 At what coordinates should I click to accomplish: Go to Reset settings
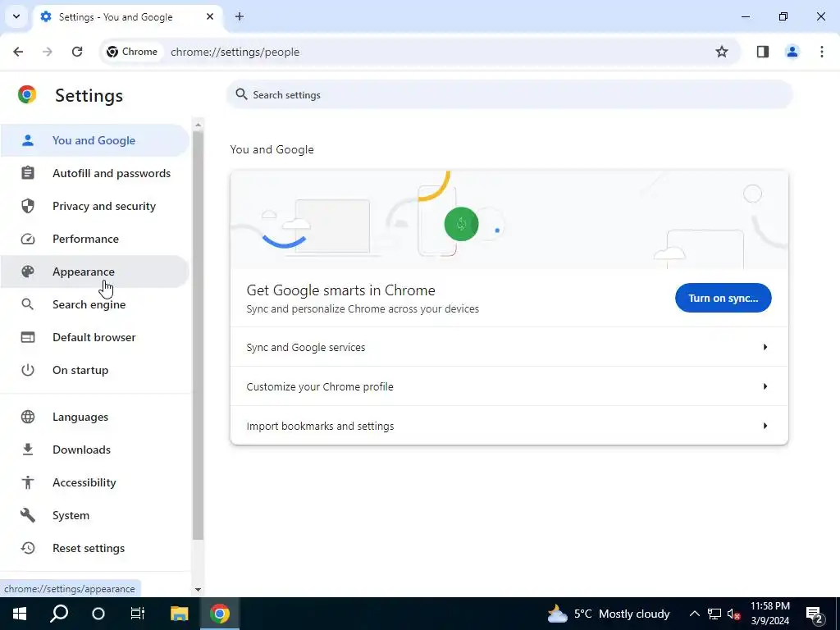point(94,548)
